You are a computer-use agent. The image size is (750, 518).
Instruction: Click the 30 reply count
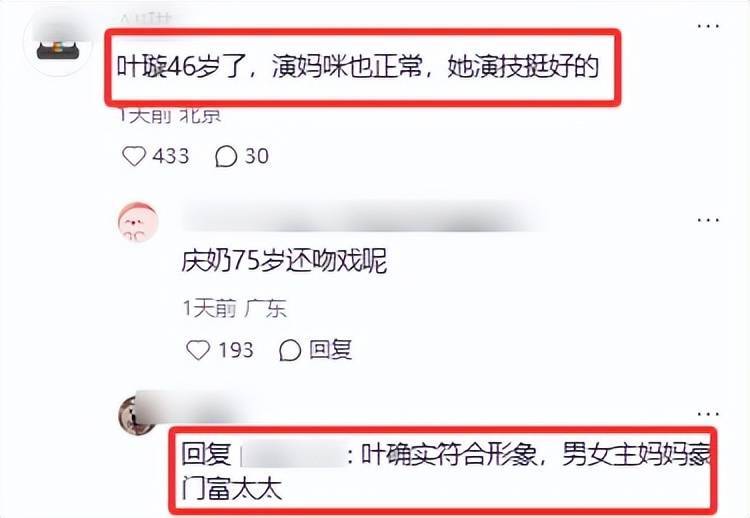tap(257, 156)
